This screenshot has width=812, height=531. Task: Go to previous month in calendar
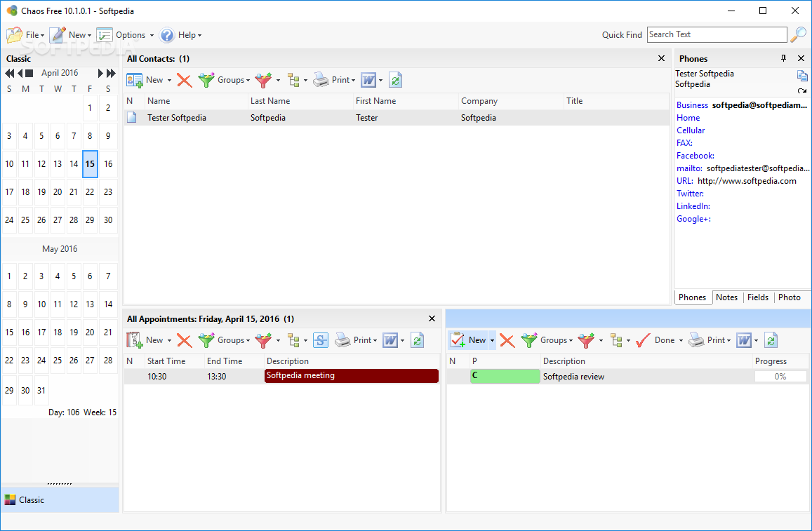click(x=20, y=74)
